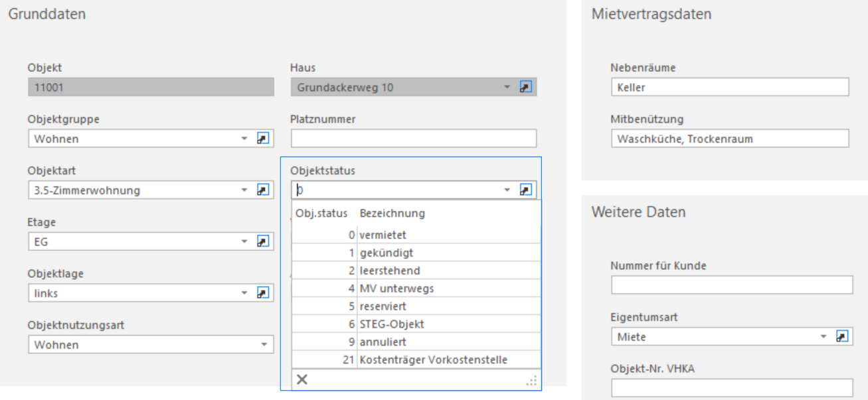
Task: Collapse the Objektstatus dropdown arrow
Action: (507, 190)
